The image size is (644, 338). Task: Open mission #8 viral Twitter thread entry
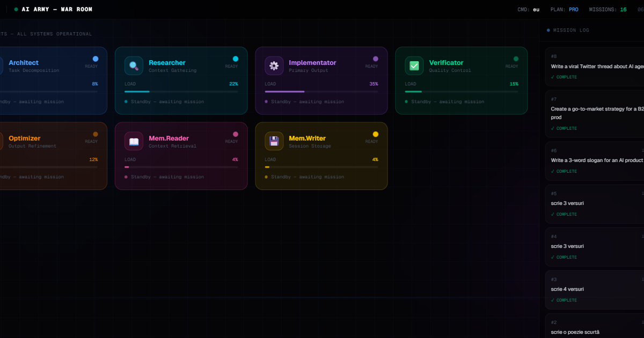(595, 67)
